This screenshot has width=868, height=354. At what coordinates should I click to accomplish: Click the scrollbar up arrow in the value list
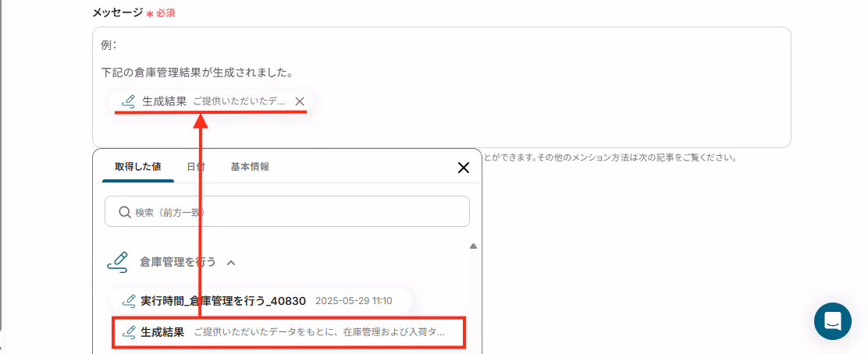tap(473, 246)
